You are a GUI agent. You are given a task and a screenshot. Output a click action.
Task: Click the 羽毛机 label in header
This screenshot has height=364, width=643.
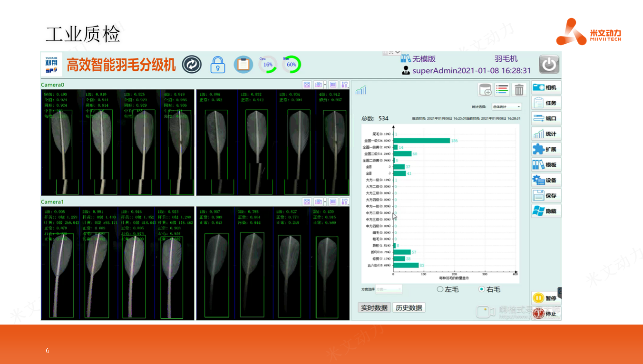(506, 59)
